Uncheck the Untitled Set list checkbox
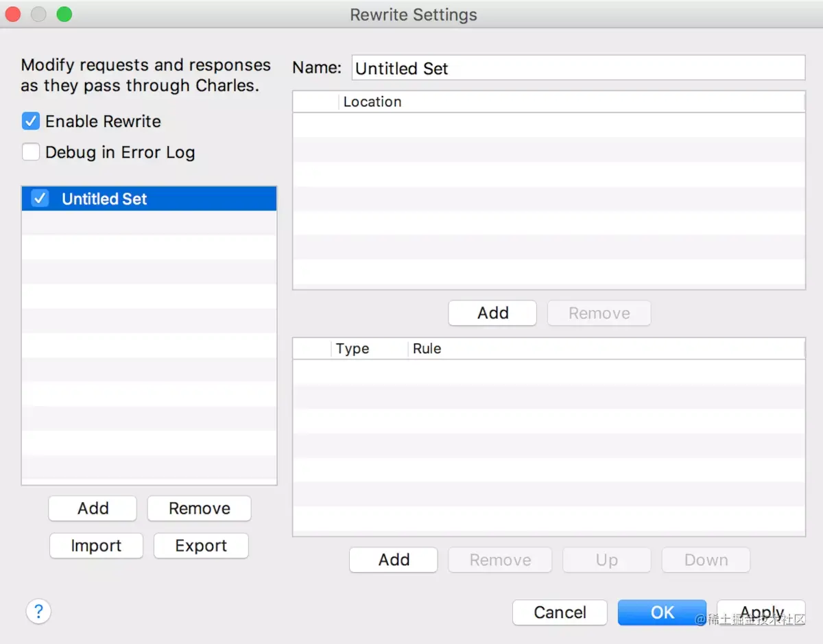This screenshot has width=823, height=644. point(40,199)
